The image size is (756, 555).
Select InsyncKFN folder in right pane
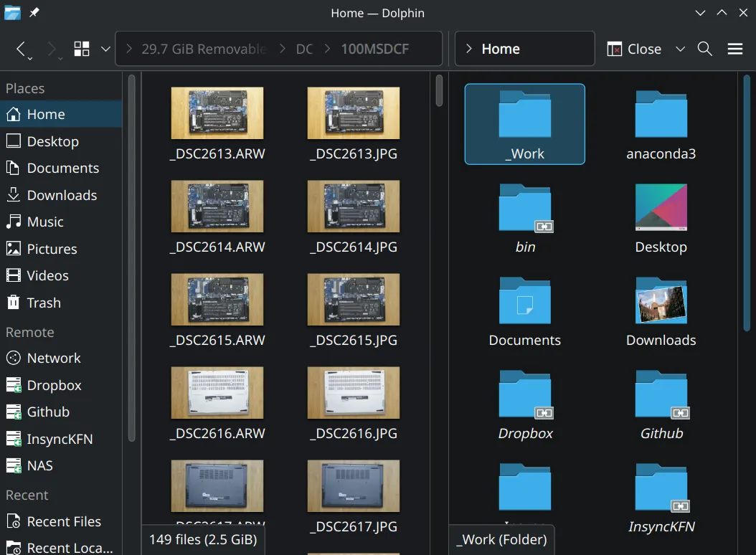[x=661, y=487]
